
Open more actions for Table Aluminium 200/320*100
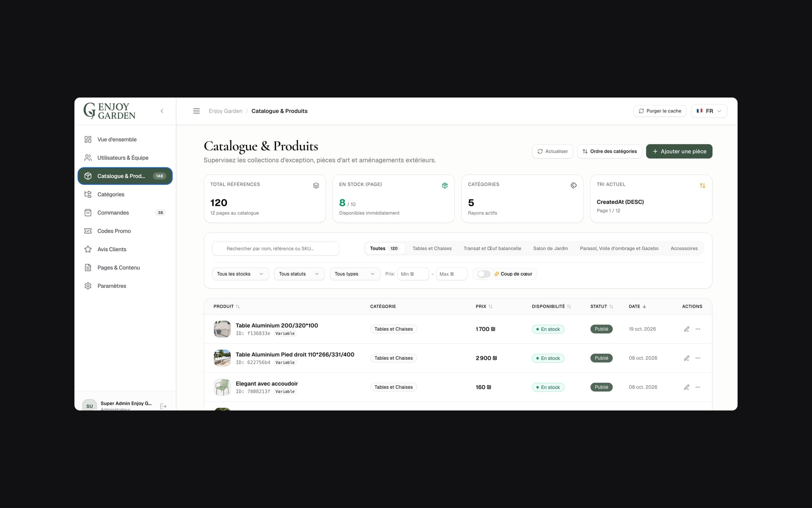[x=698, y=329]
